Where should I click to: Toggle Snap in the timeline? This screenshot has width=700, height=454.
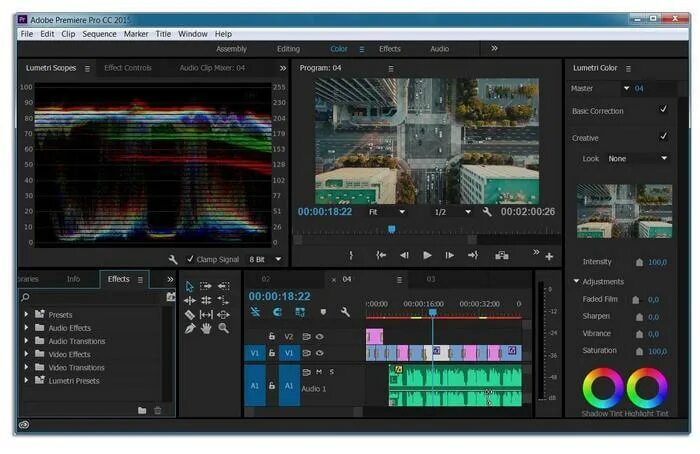pyautogui.click(x=277, y=312)
